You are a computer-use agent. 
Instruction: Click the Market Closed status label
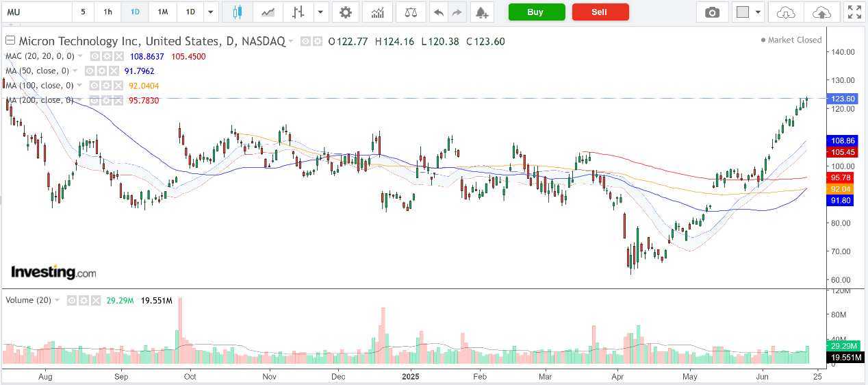point(791,40)
